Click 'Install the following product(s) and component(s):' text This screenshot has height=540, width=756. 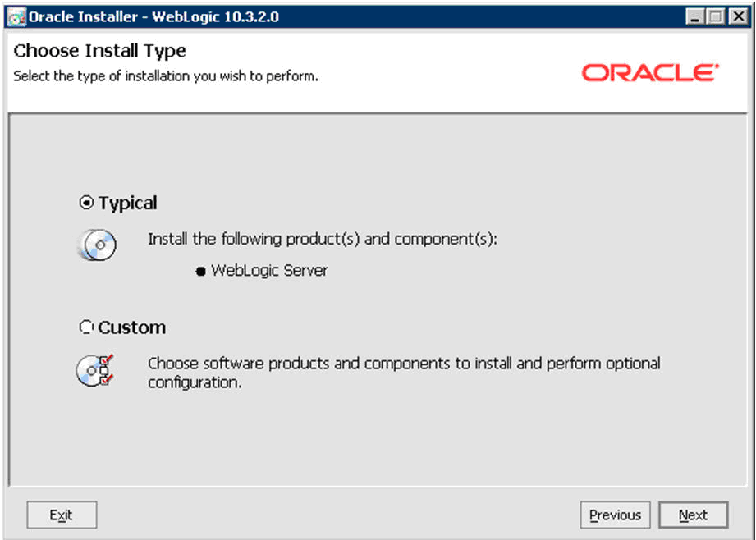coord(322,239)
